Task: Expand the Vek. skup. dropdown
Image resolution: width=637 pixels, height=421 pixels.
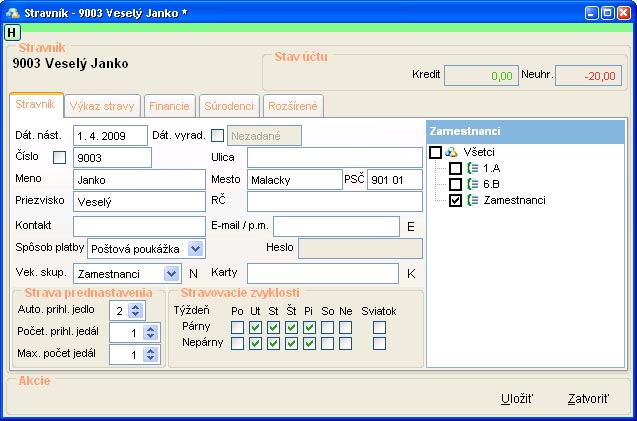Action: click(x=171, y=272)
